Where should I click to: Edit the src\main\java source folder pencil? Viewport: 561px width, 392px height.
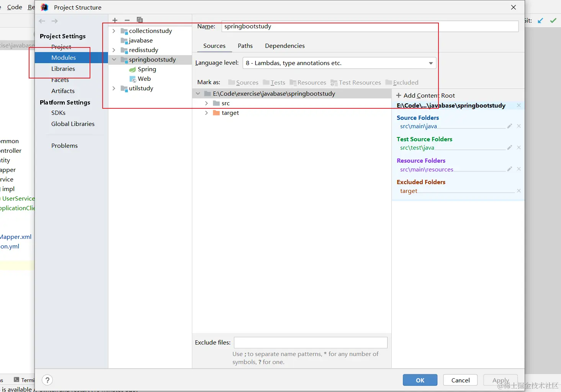510,126
